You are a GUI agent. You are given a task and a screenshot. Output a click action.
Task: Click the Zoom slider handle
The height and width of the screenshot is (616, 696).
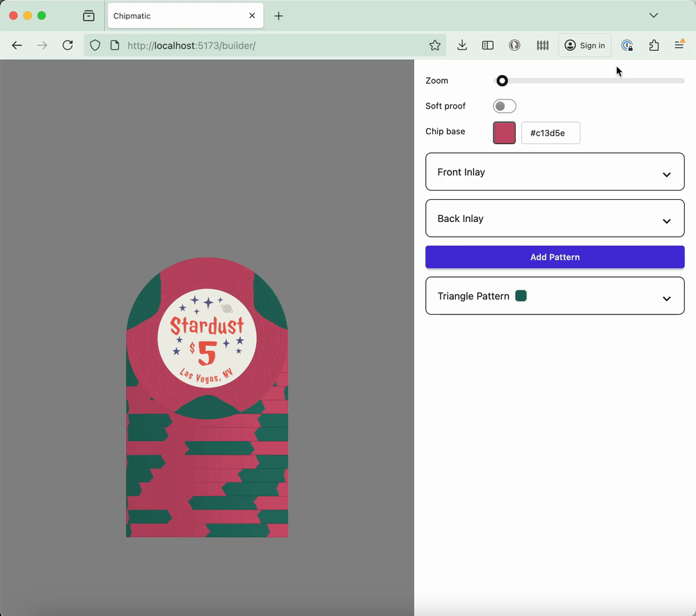click(502, 81)
